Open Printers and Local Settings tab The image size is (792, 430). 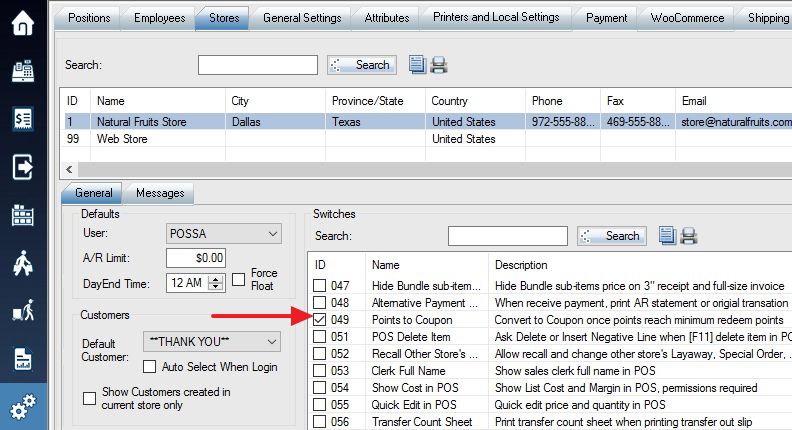(x=496, y=17)
